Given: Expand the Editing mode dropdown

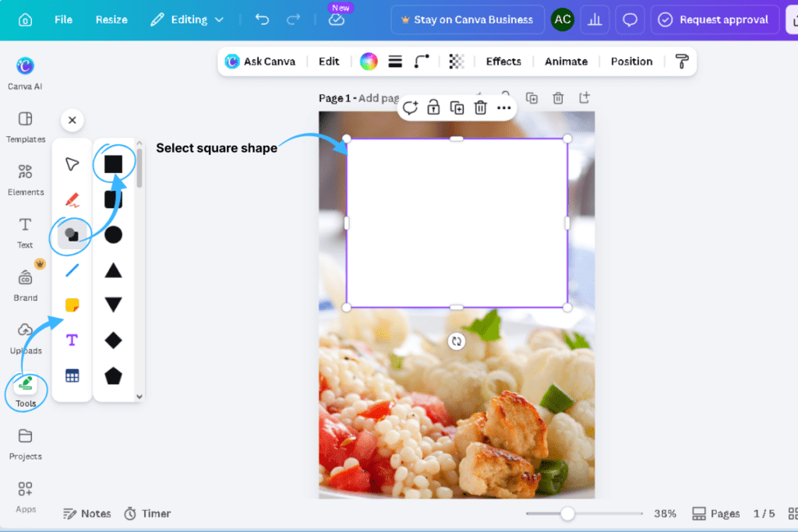Looking at the screenshot, I should (x=187, y=19).
